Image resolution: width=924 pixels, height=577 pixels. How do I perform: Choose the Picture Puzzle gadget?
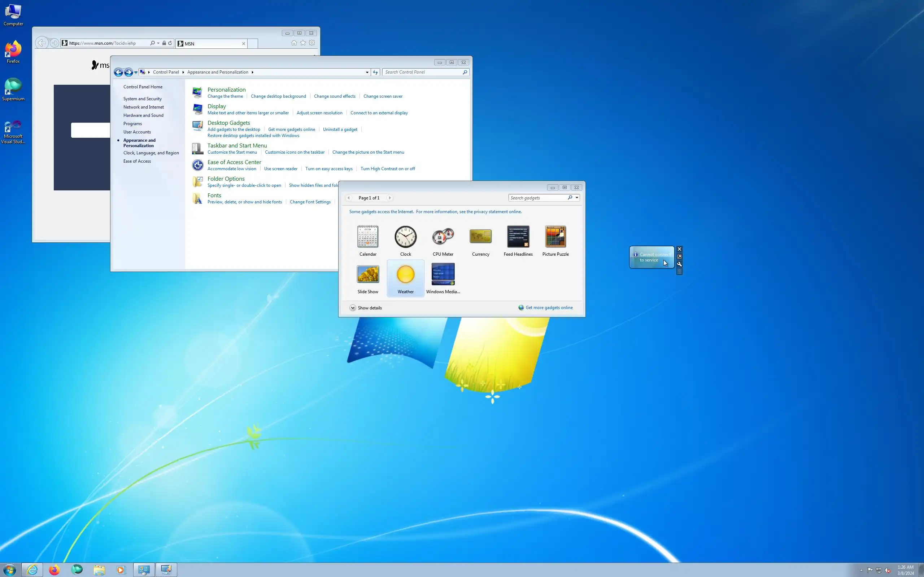coord(555,237)
